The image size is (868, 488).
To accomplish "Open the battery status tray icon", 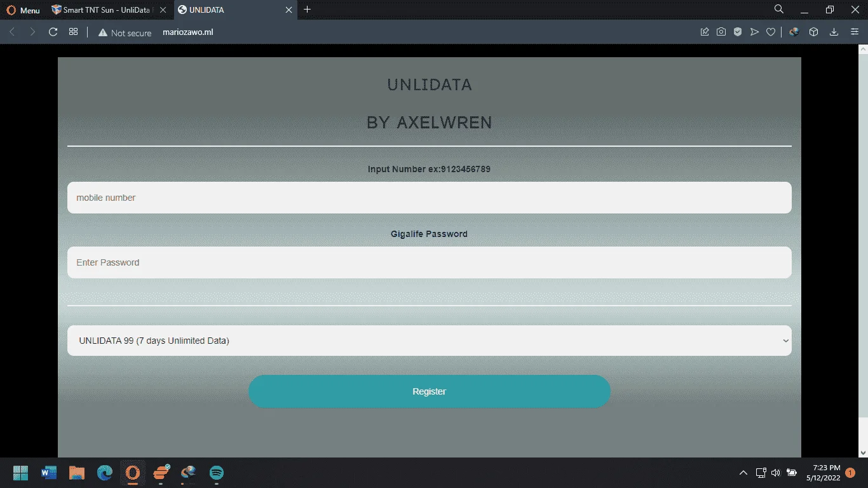I will 792,473.
